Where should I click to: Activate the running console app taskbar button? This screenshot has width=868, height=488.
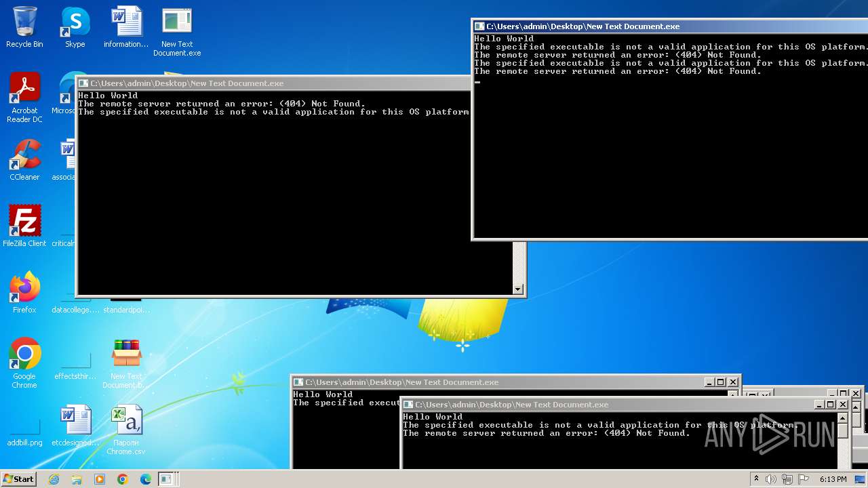coord(166,479)
